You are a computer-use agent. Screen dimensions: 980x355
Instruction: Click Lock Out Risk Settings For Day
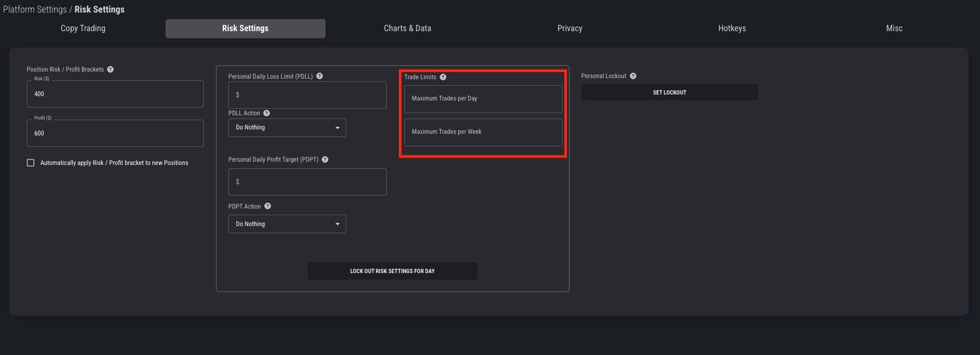pyautogui.click(x=392, y=271)
